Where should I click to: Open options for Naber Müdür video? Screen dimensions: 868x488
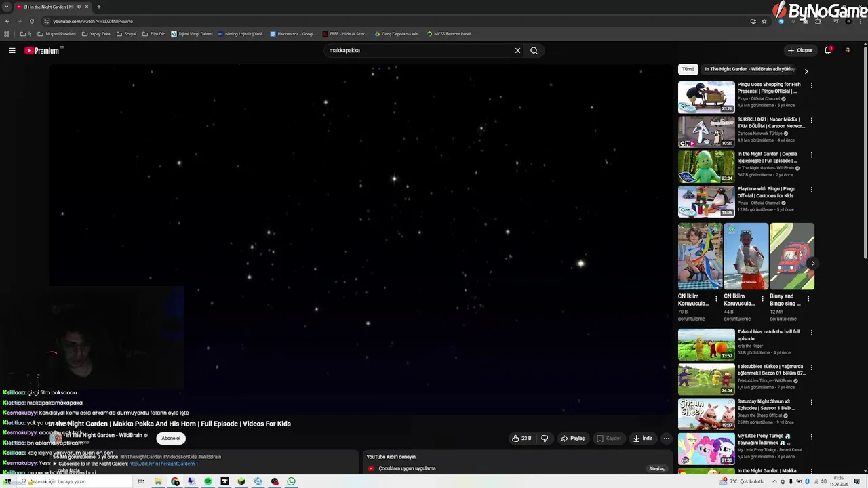point(812,120)
